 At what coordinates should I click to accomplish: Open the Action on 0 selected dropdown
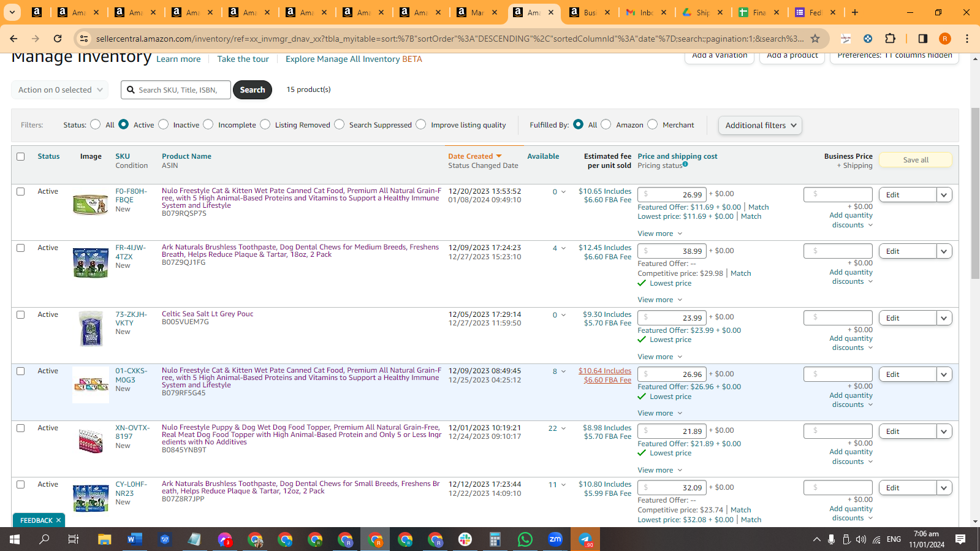pyautogui.click(x=60, y=89)
